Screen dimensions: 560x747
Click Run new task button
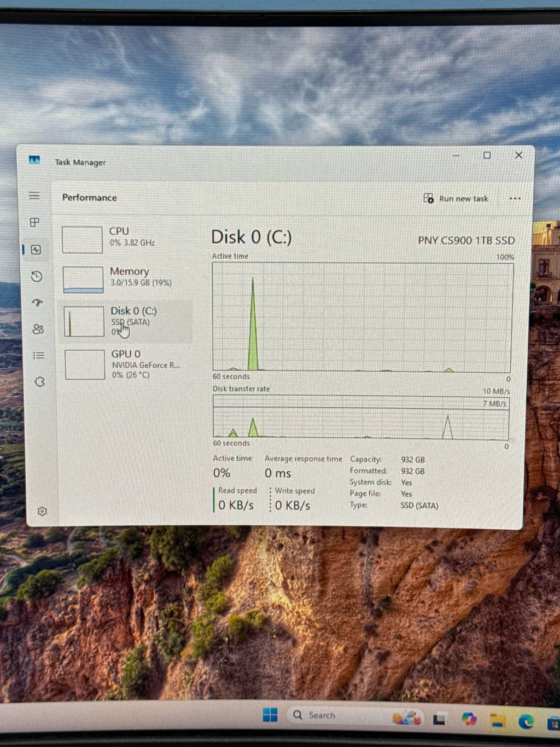[456, 199]
